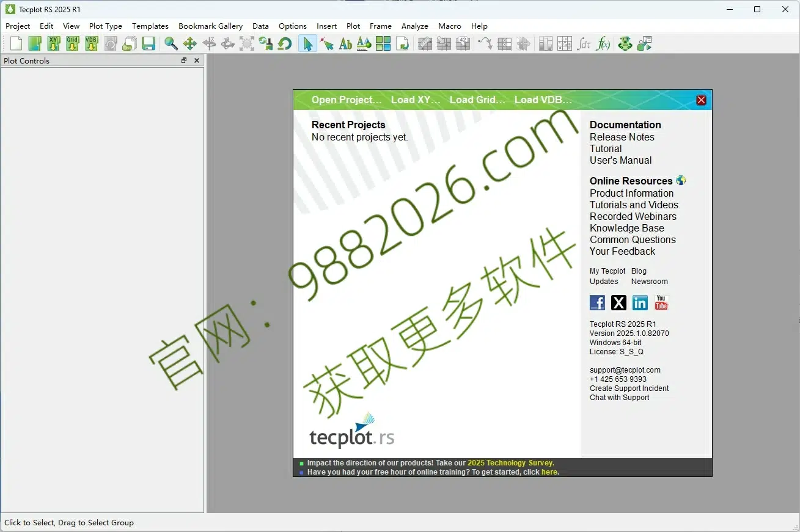Click Open Project… on welcome banner

click(x=347, y=100)
